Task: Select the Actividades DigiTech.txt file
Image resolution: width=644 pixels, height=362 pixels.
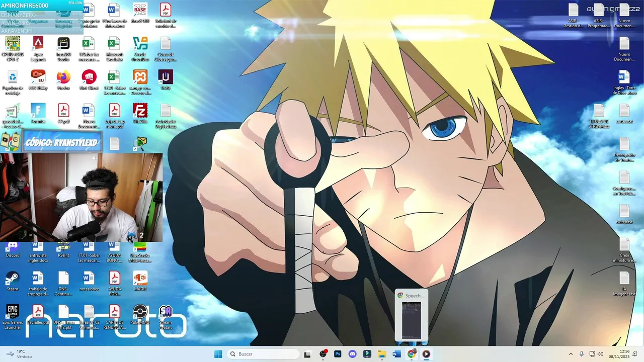Action: coord(166,116)
